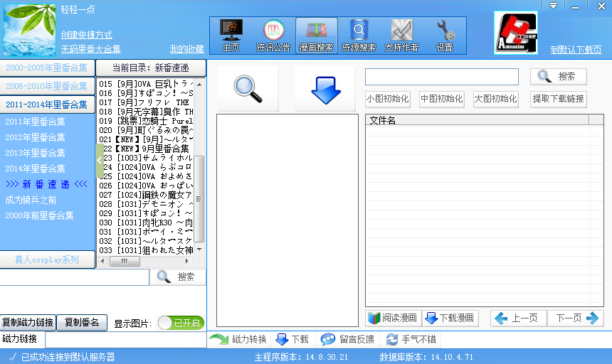Select 2012年里番合集

click(x=35, y=137)
